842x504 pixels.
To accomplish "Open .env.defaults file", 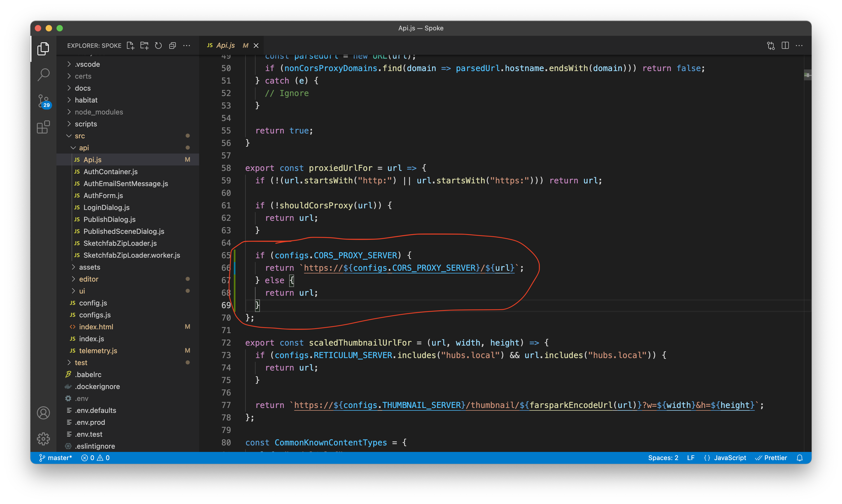I will pyautogui.click(x=128, y=410).
